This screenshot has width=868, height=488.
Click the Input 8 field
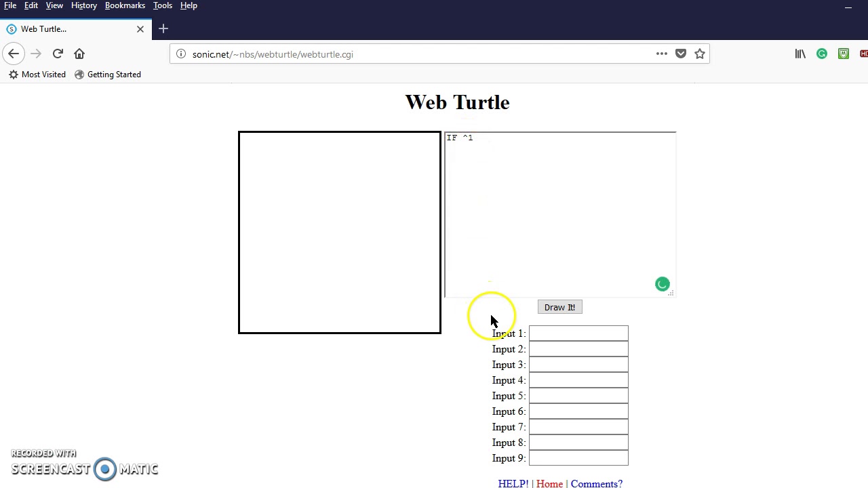578,443
